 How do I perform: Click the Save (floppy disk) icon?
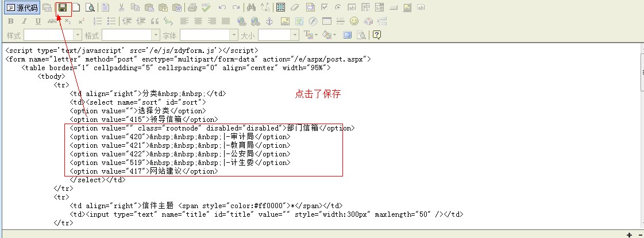pos(63,8)
